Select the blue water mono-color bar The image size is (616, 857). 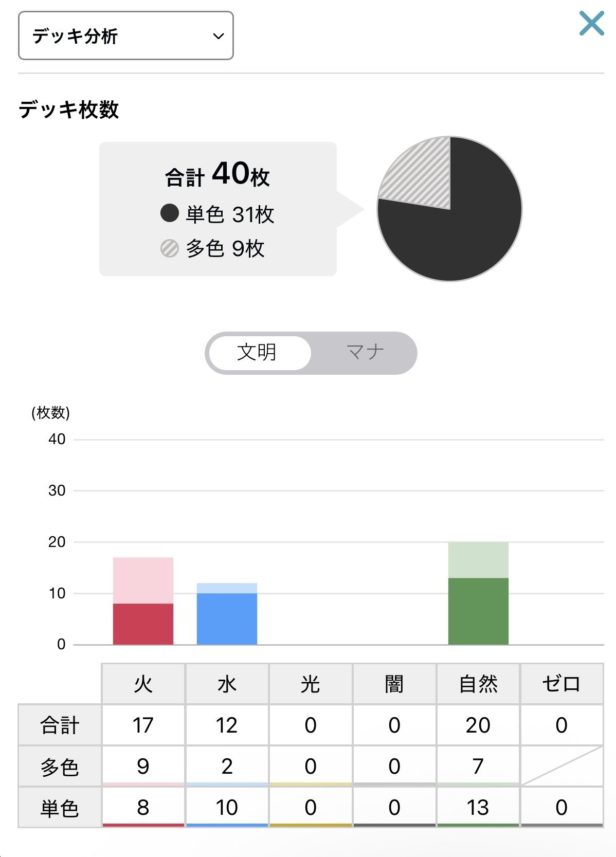[227, 618]
